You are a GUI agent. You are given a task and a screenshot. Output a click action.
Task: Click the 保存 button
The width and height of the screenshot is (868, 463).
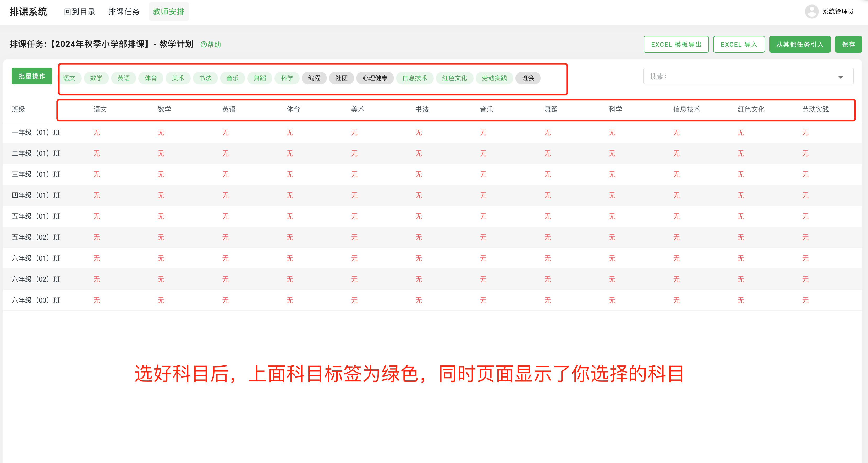(848, 44)
